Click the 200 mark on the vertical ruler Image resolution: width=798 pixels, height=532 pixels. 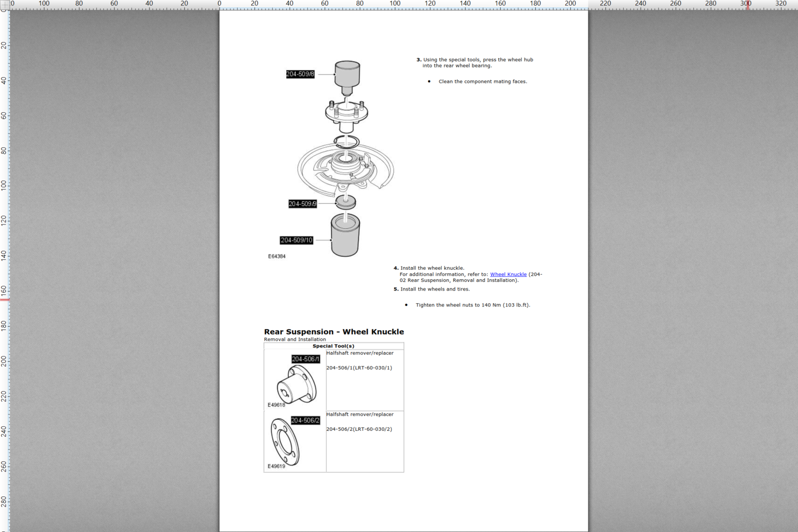4,361
